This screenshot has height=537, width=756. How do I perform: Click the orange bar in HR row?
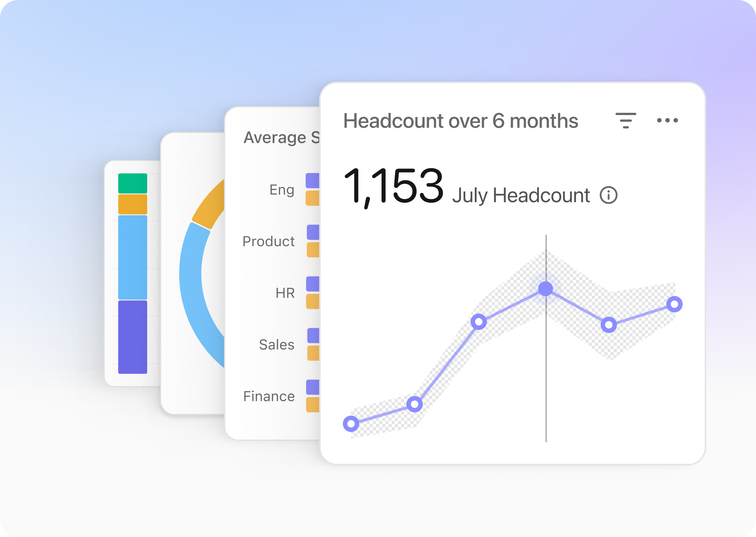[313, 301]
